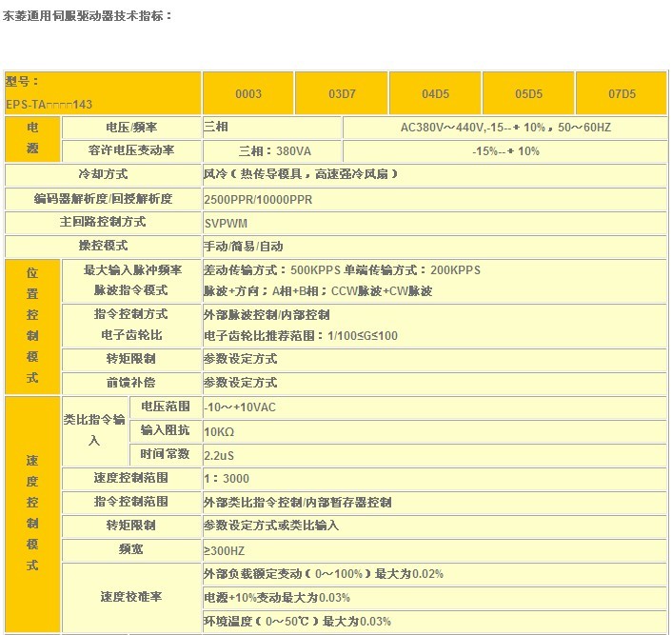The image size is (672, 635).
Task: Click the 07D5 model column header
Action: (x=622, y=93)
